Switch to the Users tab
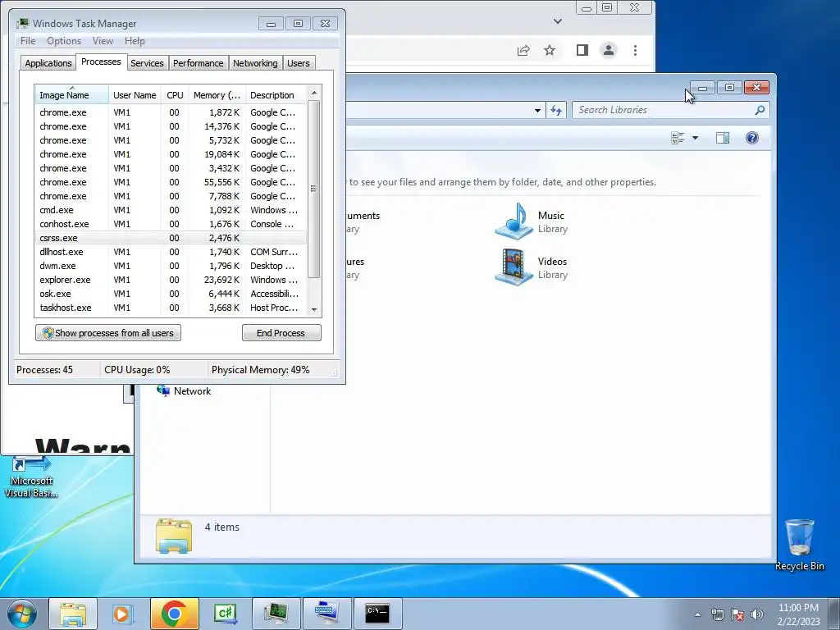 click(x=299, y=63)
